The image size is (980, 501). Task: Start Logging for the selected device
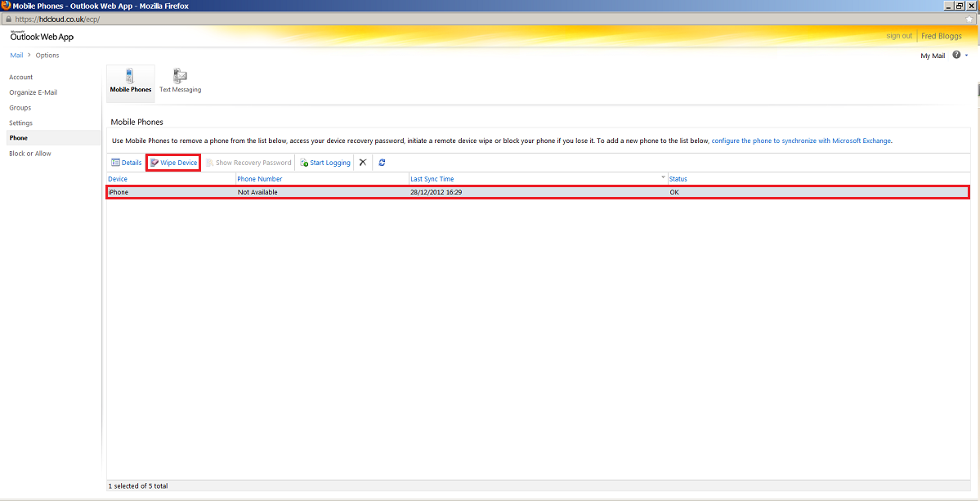(325, 163)
